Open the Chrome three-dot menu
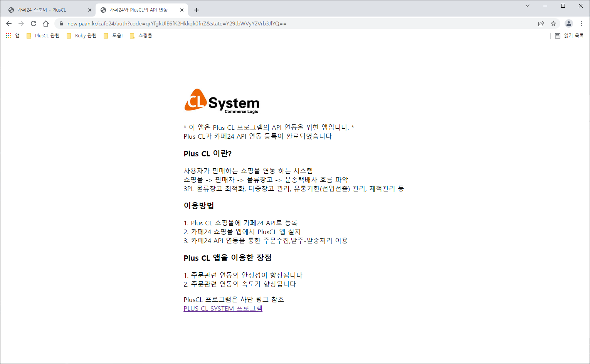Screen dimensions: 590x364 pyautogui.click(x=581, y=23)
